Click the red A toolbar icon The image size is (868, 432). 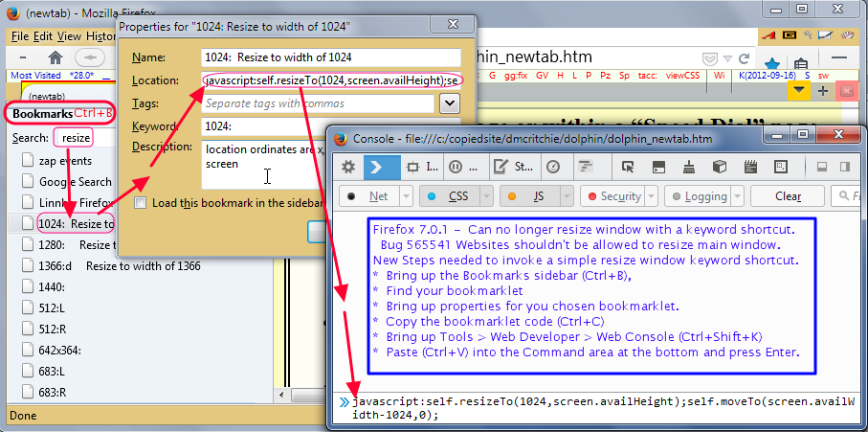[768, 34]
